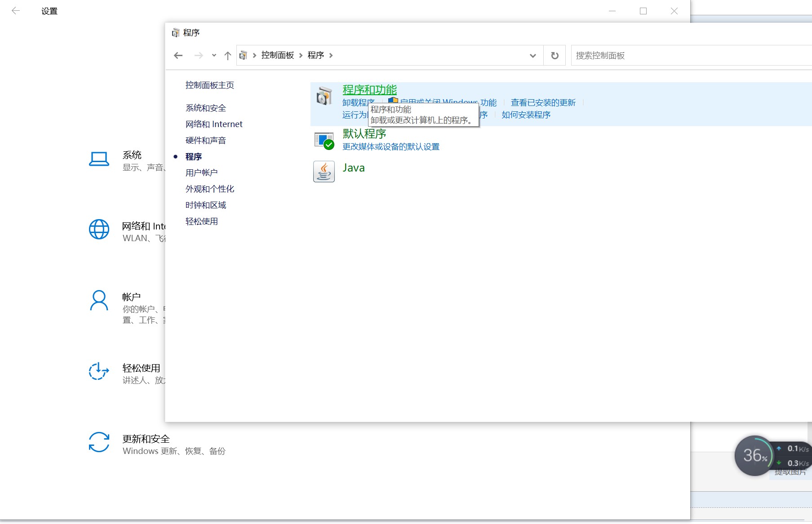Screen dimensions: 812x524
Task: Expand the chevron after 控制面板 breadcrumb
Action: pyautogui.click(x=301, y=56)
